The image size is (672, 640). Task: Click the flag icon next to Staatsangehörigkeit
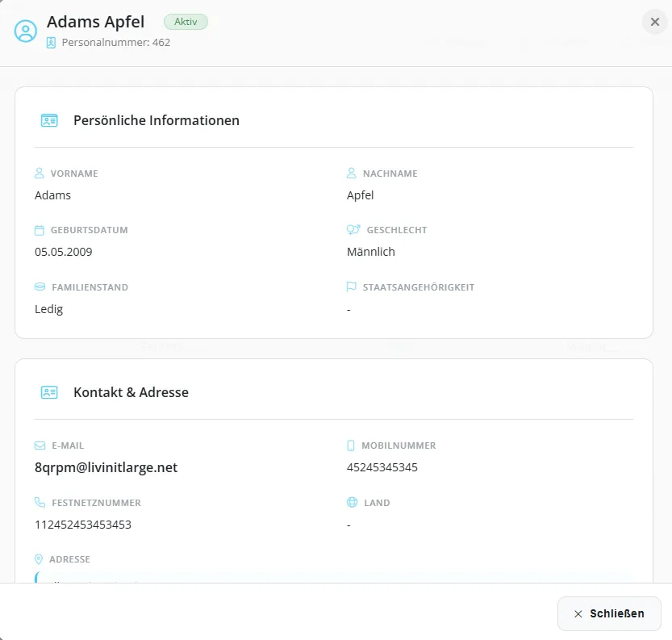[x=352, y=287]
